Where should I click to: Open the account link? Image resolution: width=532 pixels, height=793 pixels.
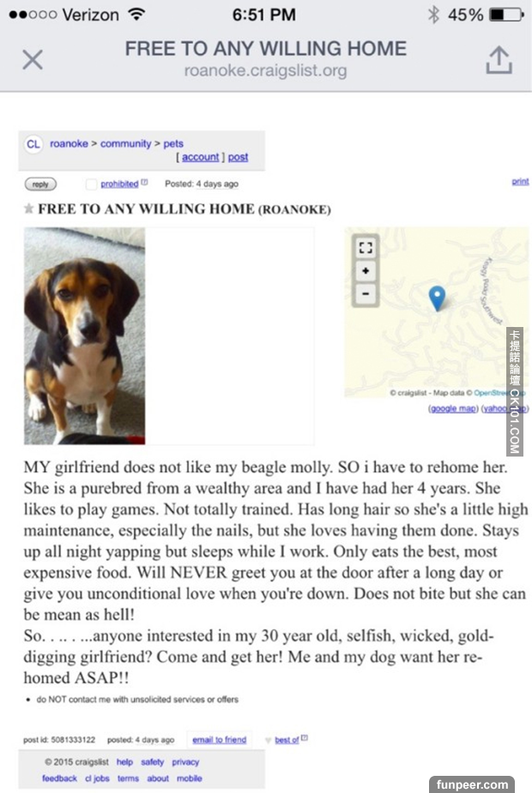(x=200, y=157)
